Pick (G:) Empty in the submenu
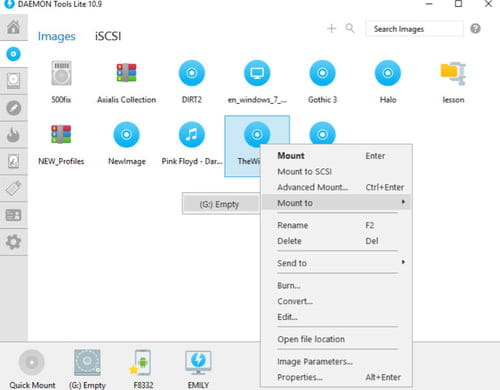 pyautogui.click(x=220, y=204)
